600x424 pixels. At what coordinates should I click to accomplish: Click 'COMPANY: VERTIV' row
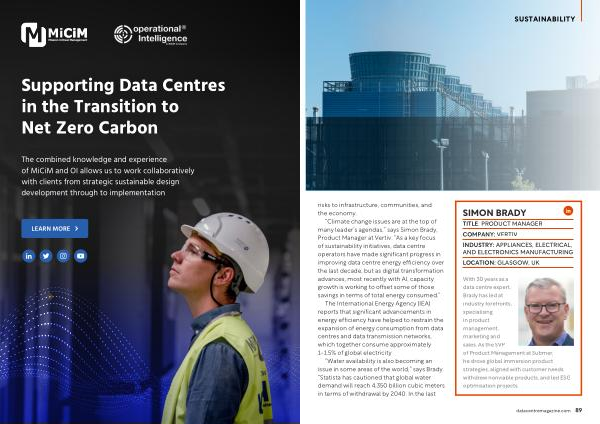(518, 234)
